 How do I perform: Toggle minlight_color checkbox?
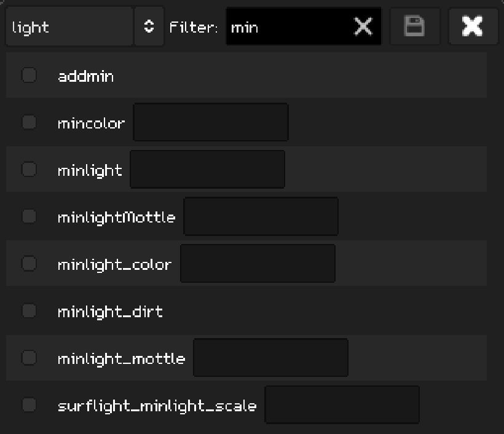[x=29, y=263]
